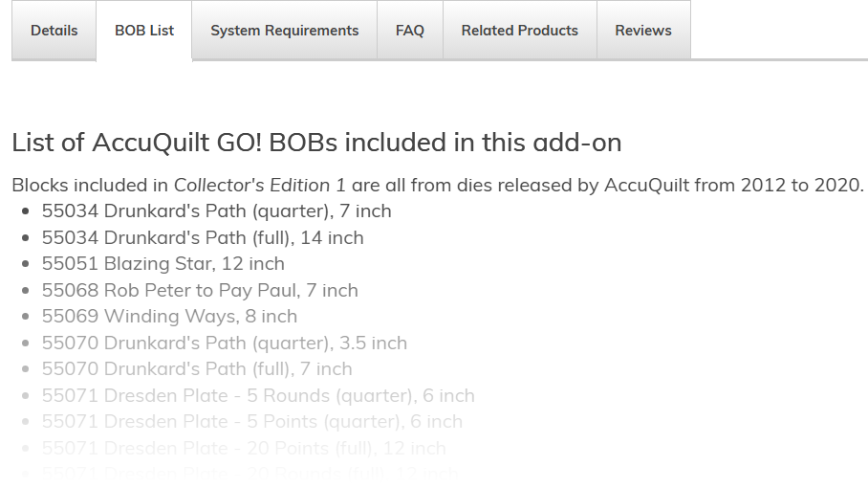The image size is (868, 488).
Task: Click the Dresden Plate 5 Points (quarter) entry
Action: coord(251,421)
